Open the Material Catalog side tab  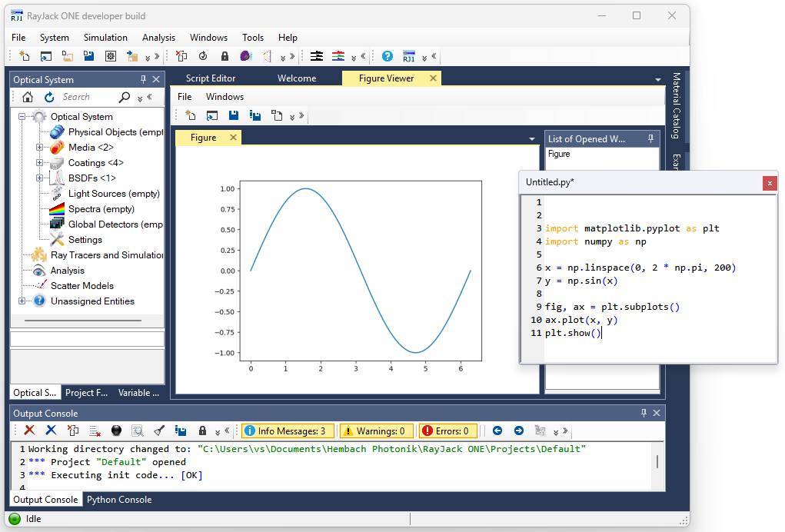coord(677,105)
